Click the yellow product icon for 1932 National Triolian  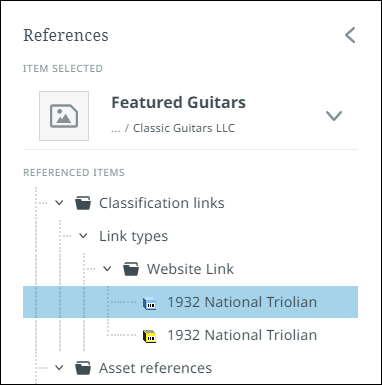(x=149, y=336)
